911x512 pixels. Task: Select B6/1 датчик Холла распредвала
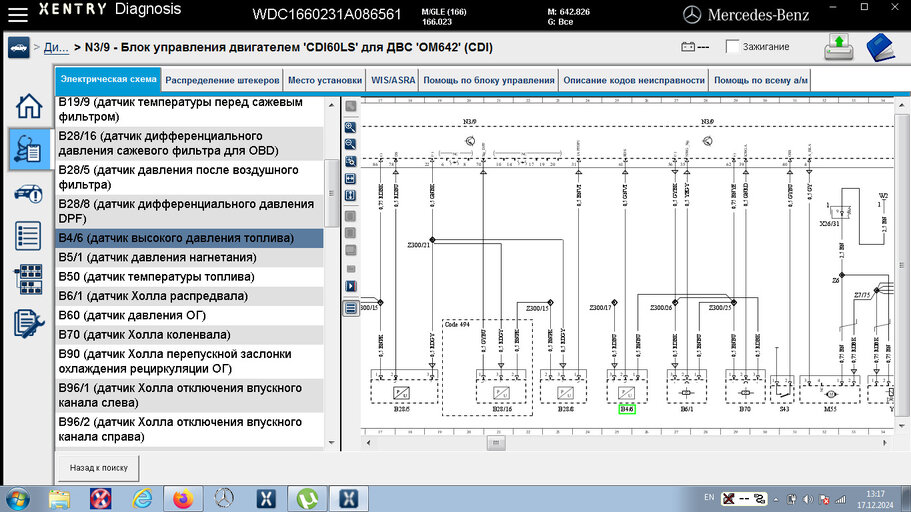[190, 296]
